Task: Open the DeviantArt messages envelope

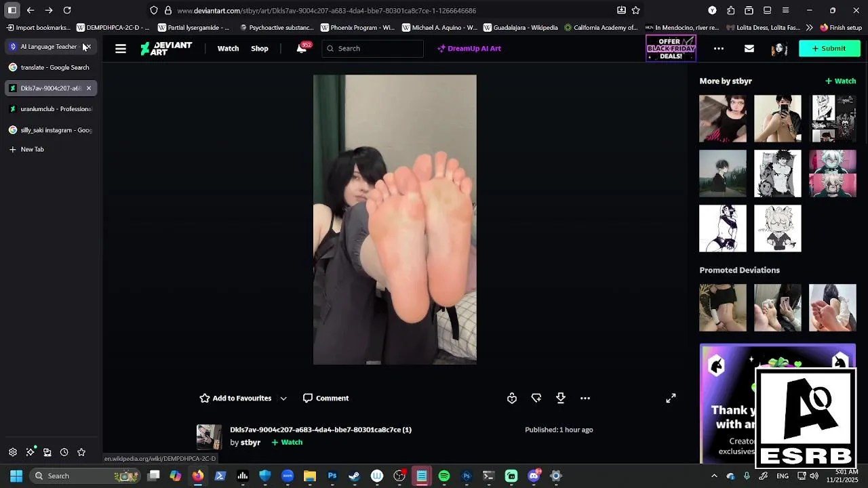Action: click(x=749, y=48)
